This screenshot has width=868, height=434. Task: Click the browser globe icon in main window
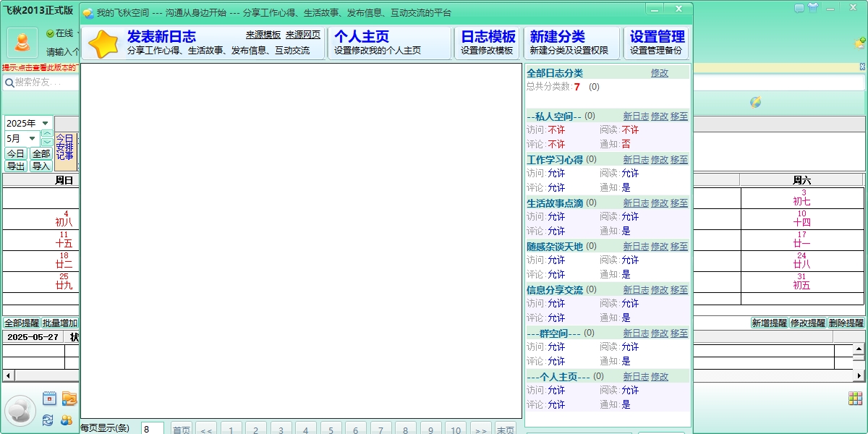point(755,102)
